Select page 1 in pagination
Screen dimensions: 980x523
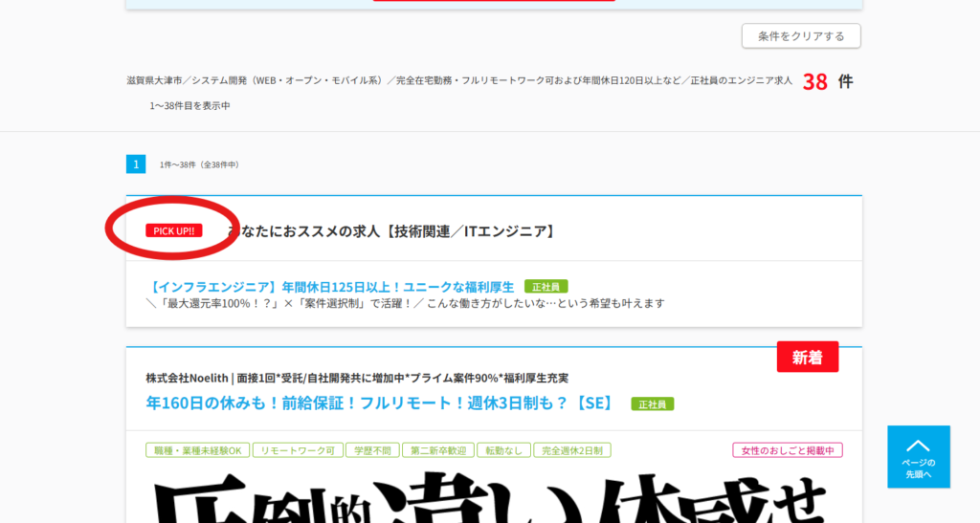click(136, 164)
